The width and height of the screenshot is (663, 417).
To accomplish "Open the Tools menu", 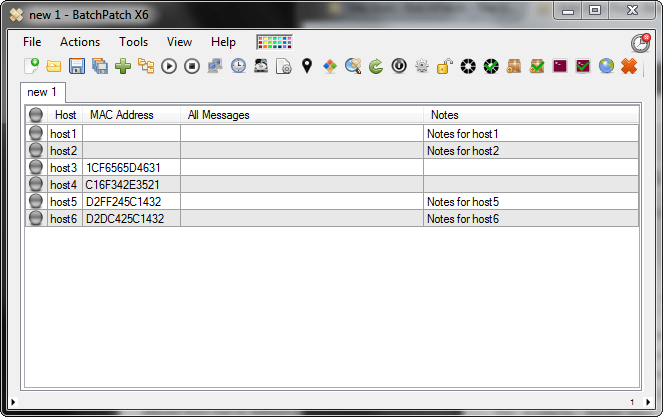I will tap(134, 42).
